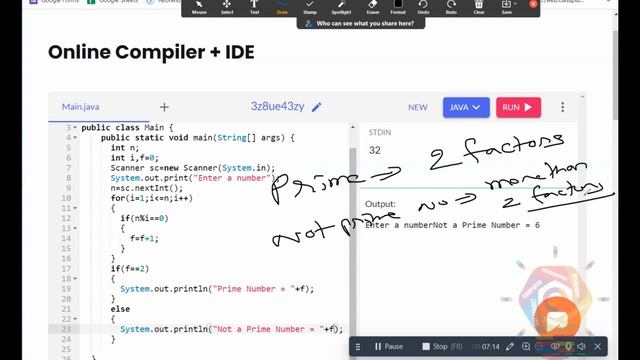Screen dimensions: 640x360
Task: Save the annotated screen
Action: click(506, 7)
